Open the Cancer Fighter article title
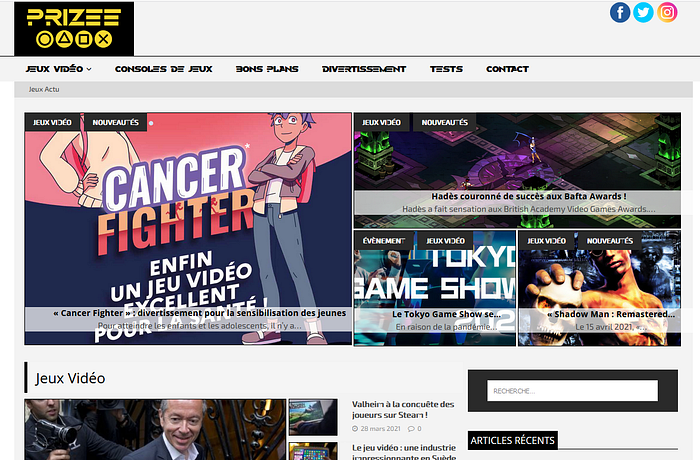 200,313
